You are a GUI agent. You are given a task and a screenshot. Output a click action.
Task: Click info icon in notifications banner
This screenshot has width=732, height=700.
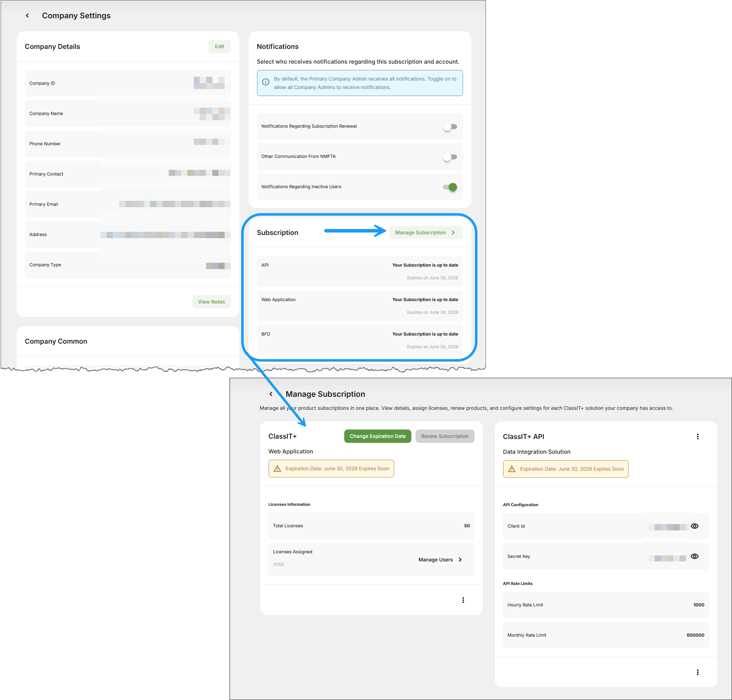pos(265,82)
